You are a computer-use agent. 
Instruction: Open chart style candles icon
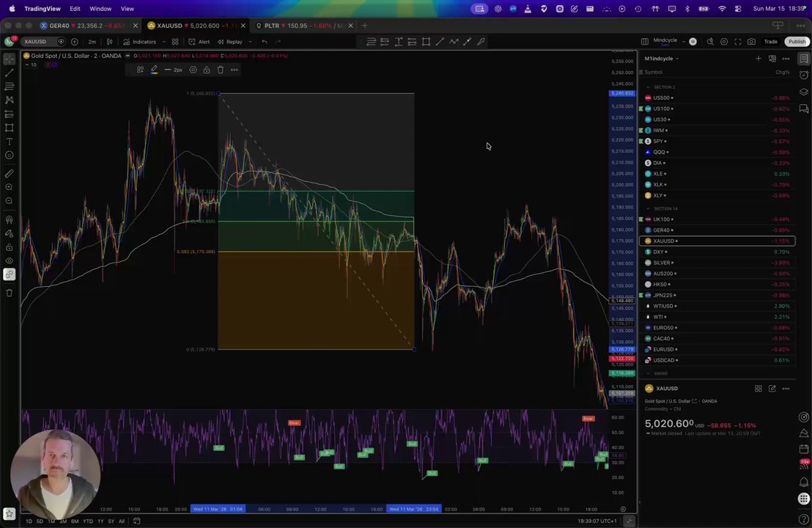click(x=109, y=42)
